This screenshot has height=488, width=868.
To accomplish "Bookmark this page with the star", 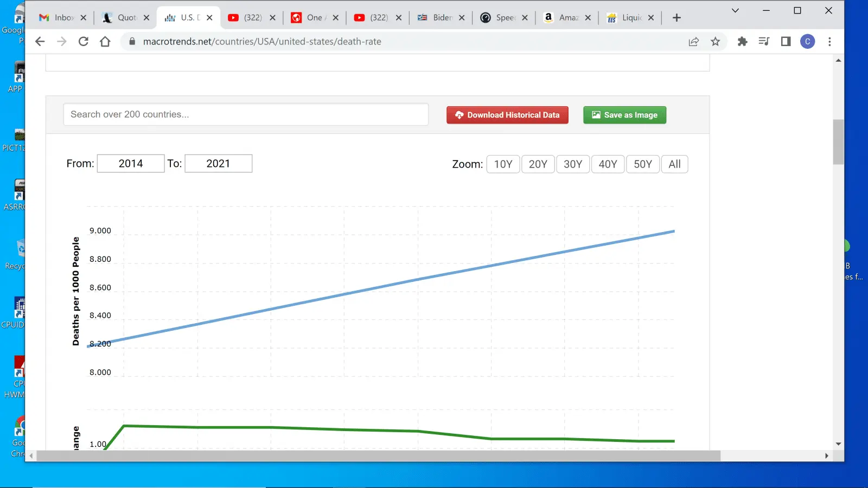I will (716, 42).
